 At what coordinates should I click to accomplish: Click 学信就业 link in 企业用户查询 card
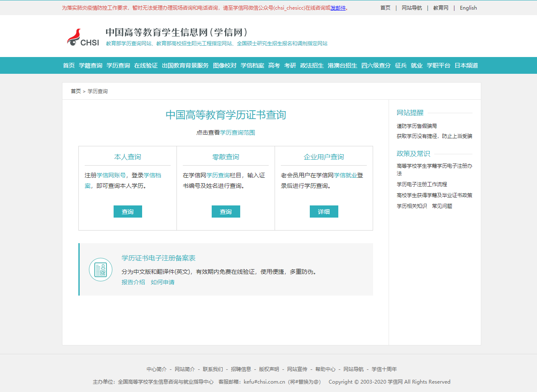(x=345, y=175)
